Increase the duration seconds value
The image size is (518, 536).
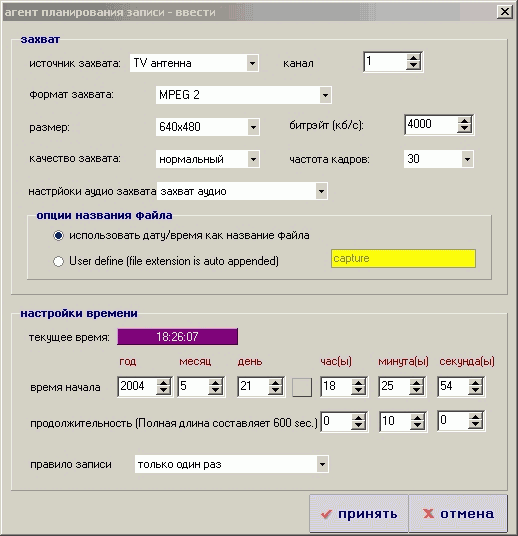pos(475,418)
